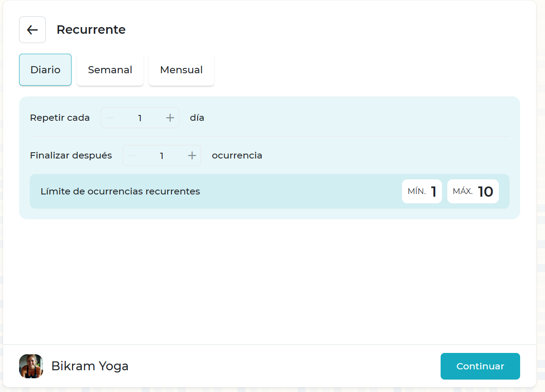
Task: Click the Bikram Yoga instructor avatar
Action: 31,366
